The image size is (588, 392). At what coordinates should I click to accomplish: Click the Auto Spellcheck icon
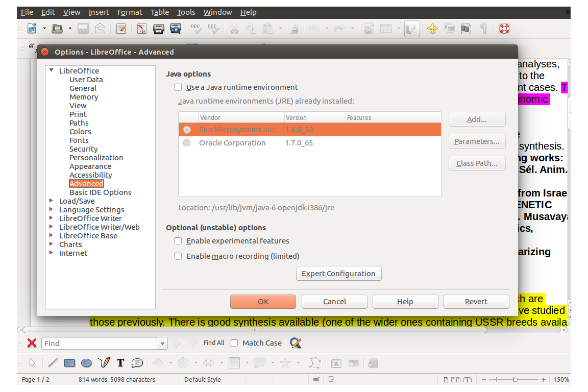pos(213,29)
